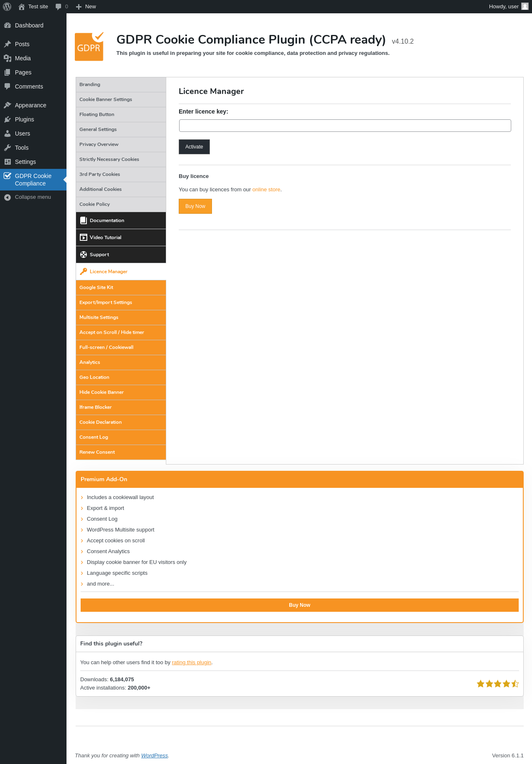Open the WordPress logo menu

pos(7,7)
